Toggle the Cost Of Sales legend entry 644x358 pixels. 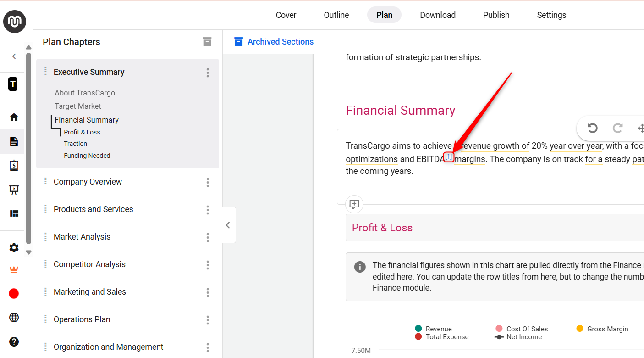pyautogui.click(x=522, y=329)
